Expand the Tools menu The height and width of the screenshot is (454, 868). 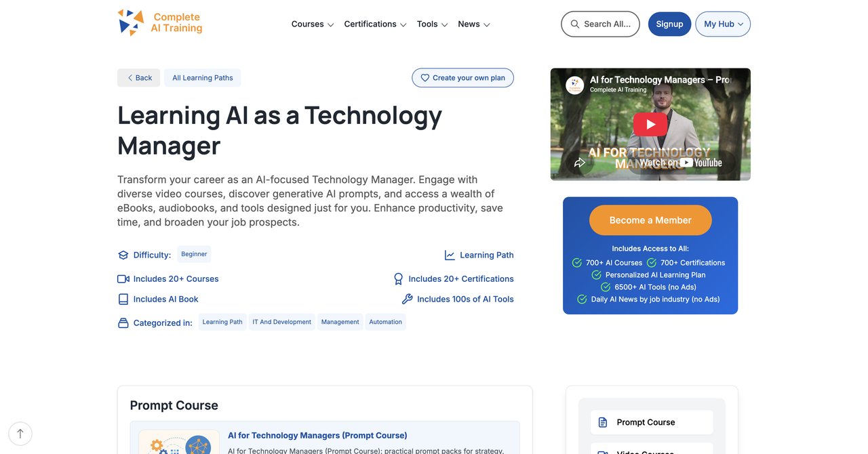click(x=433, y=24)
